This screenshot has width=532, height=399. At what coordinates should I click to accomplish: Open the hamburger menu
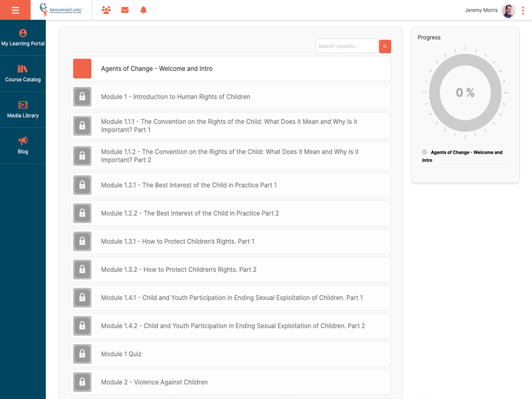[15, 10]
